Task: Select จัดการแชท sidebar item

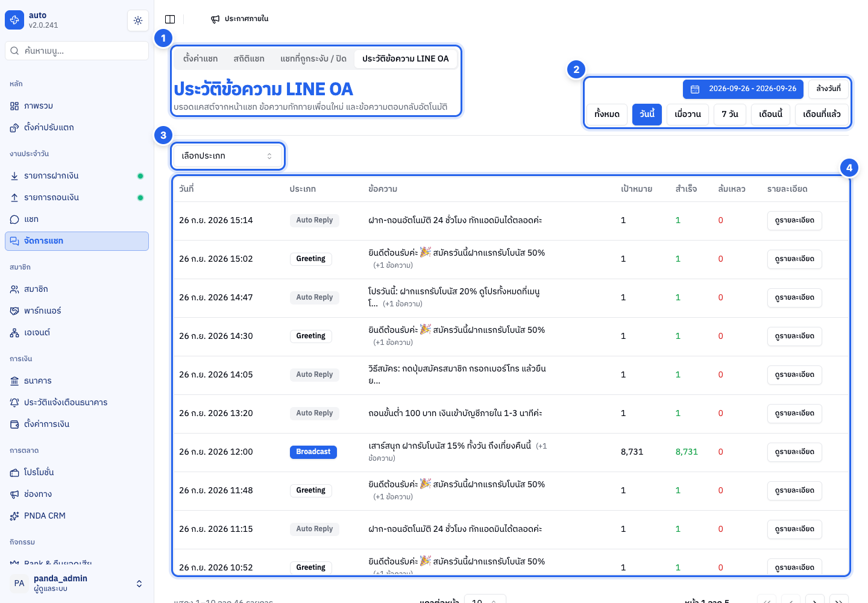Action: tap(77, 241)
